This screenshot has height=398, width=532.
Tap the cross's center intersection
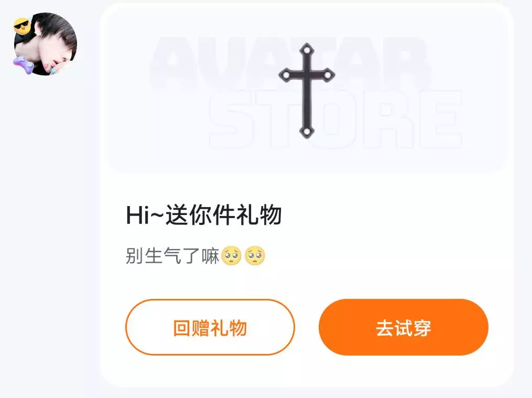click(307, 74)
